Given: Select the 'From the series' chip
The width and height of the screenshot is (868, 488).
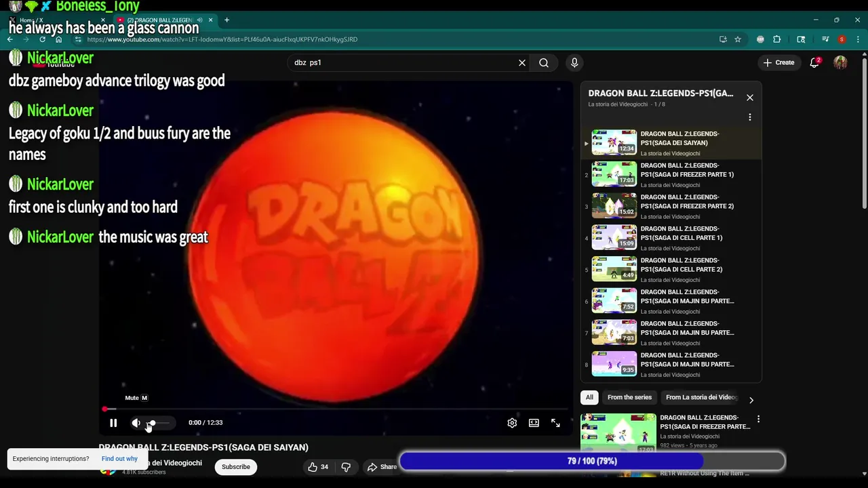Looking at the screenshot, I should [629, 398].
